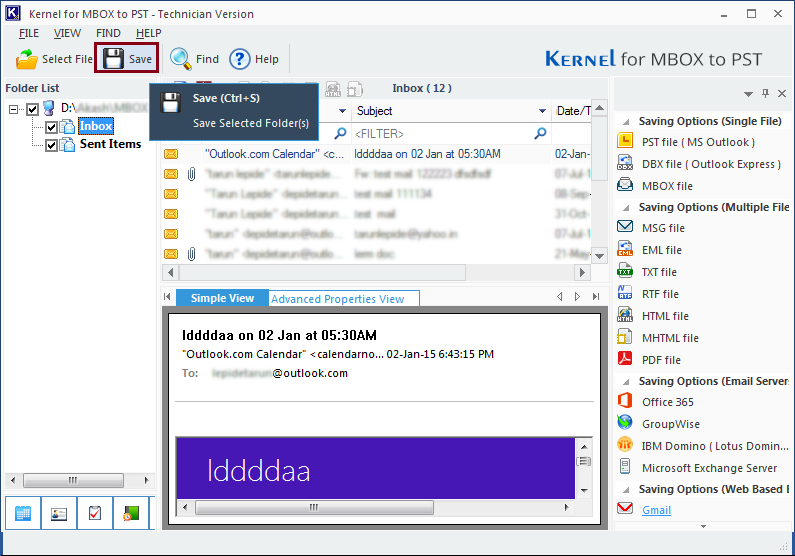The width and height of the screenshot is (795, 556).
Task: Toggle the Inbox folder checkbox
Action: [x=51, y=127]
